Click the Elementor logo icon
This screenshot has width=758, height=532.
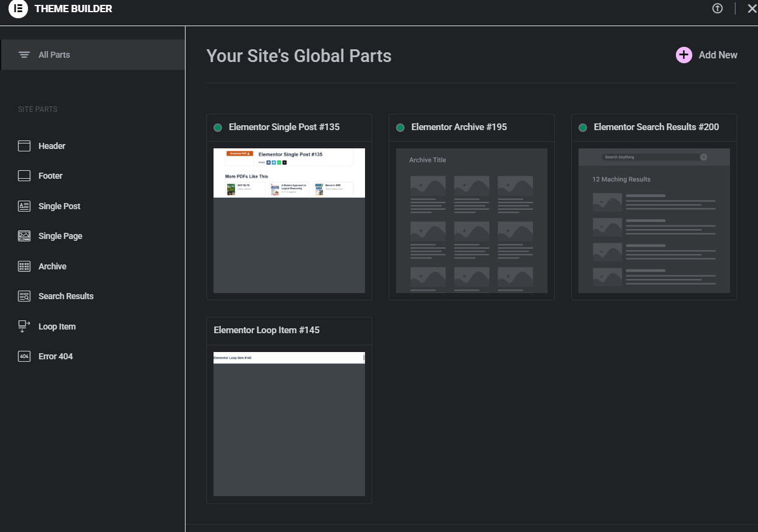18,9
